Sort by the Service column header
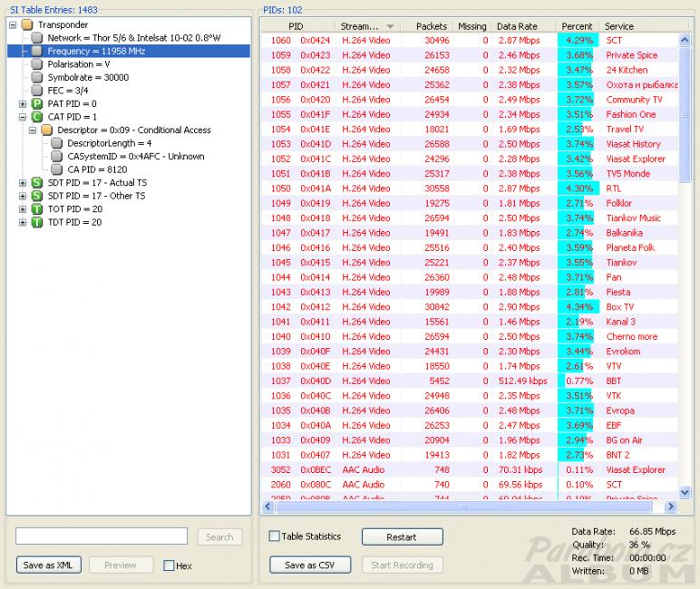Image resolution: width=700 pixels, height=589 pixels. 643,26
